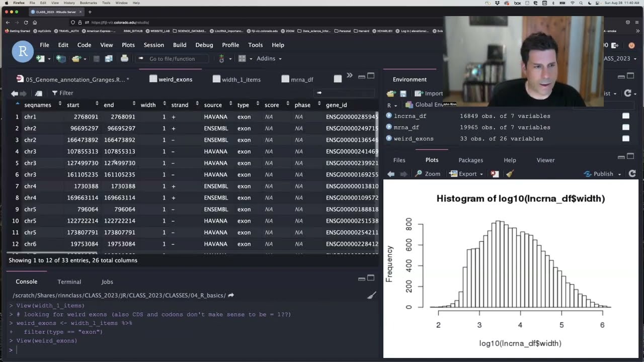Click the open file folder icon

(76, 59)
